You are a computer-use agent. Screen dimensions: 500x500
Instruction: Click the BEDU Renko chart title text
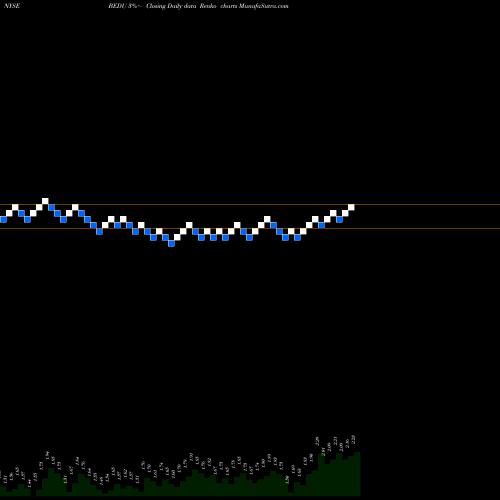(x=198, y=6)
